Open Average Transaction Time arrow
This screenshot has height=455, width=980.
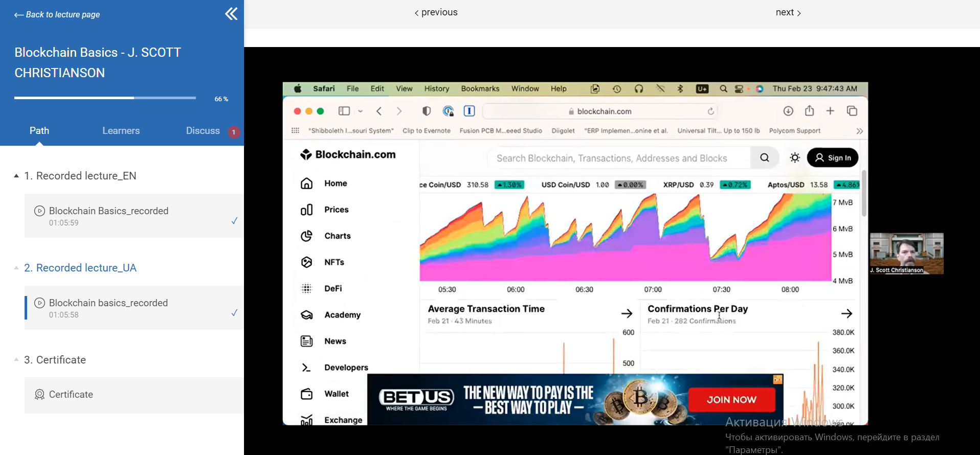pyautogui.click(x=627, y=313)
